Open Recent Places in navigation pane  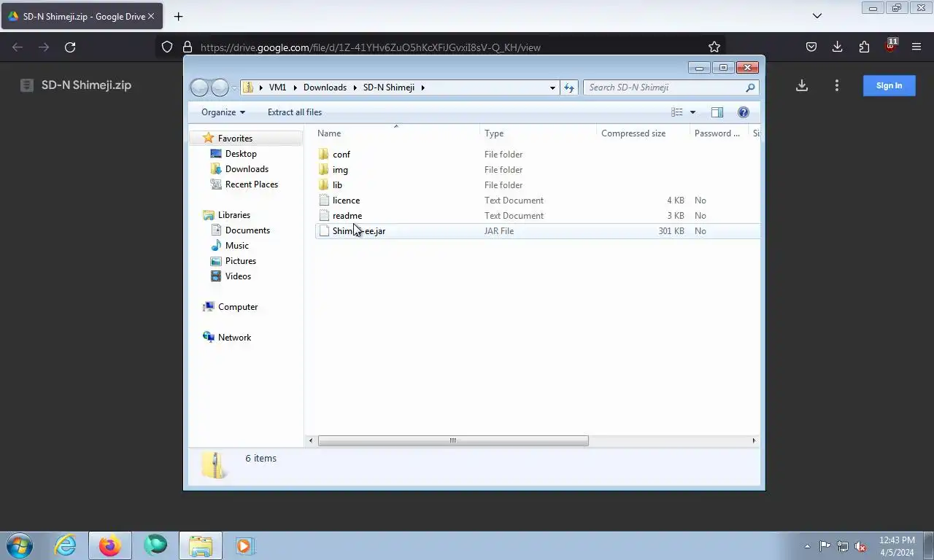(252, 184)
